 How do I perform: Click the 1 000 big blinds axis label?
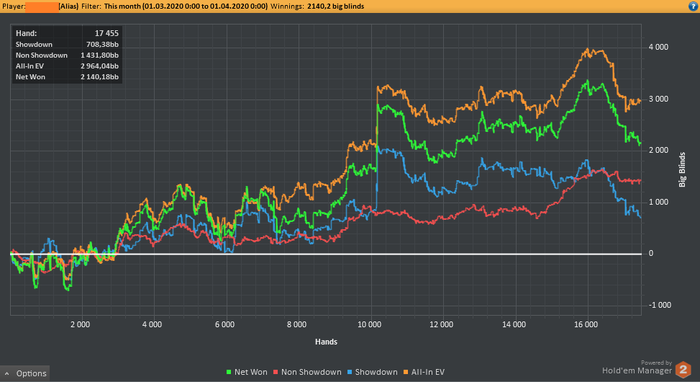[658, 202]
